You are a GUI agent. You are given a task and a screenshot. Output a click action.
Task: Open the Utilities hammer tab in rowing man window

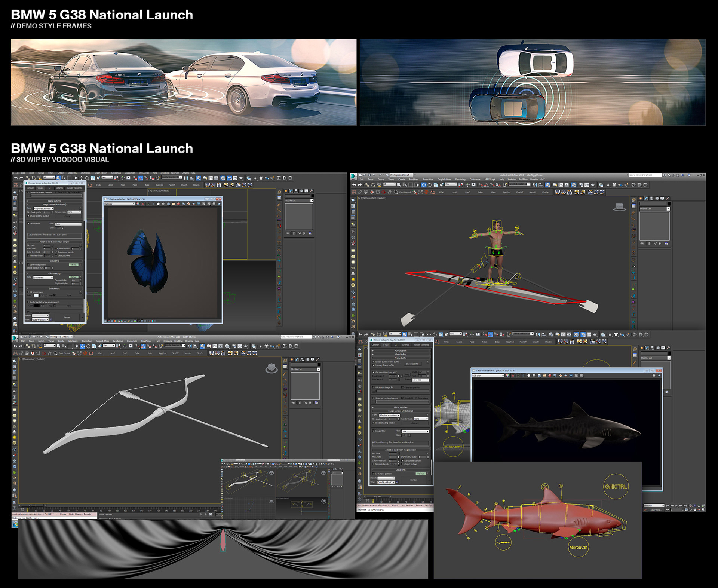(668, 199)
